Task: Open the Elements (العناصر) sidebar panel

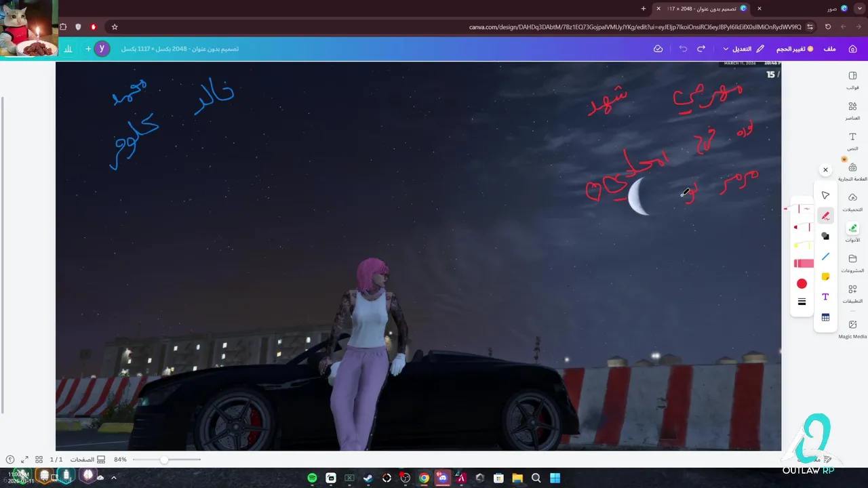Action: [x=852, y=111]
